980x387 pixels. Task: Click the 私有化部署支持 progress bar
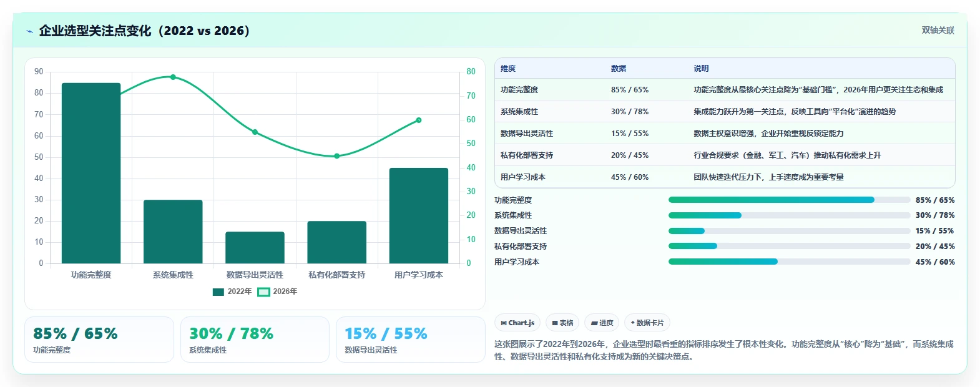tap(789, 246)
